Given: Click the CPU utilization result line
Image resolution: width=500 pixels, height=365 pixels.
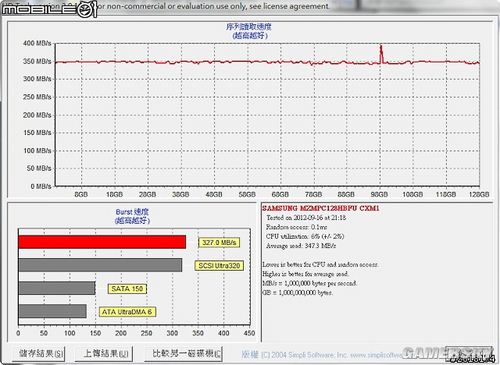Looking at the screenshot, I should pyautogui.click(x=305, y=236).
